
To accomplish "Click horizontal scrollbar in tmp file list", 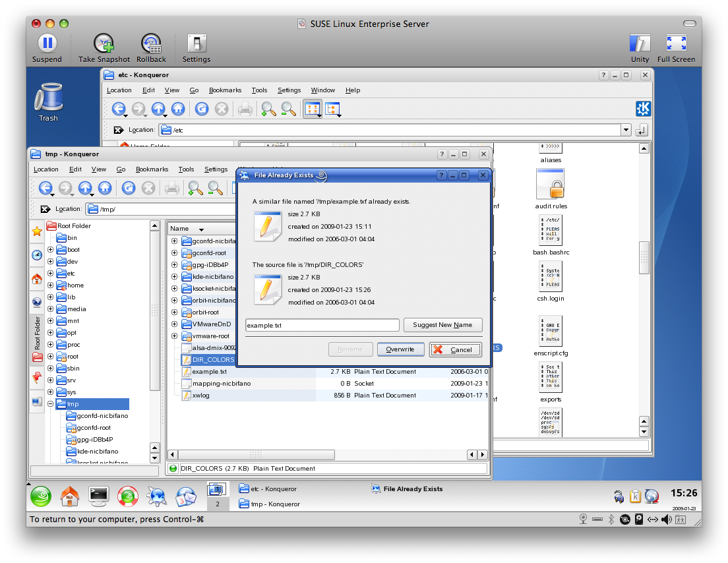I will [x=256, y=454].
